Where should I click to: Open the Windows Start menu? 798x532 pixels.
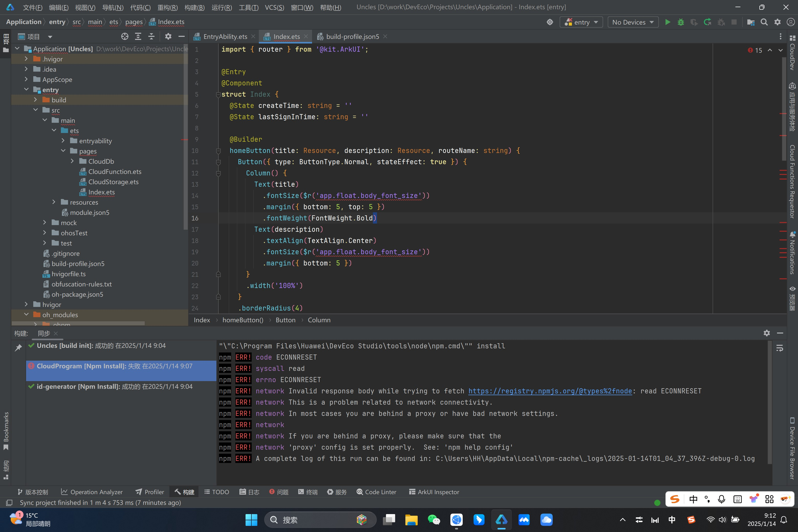click(x=251, y=519)
